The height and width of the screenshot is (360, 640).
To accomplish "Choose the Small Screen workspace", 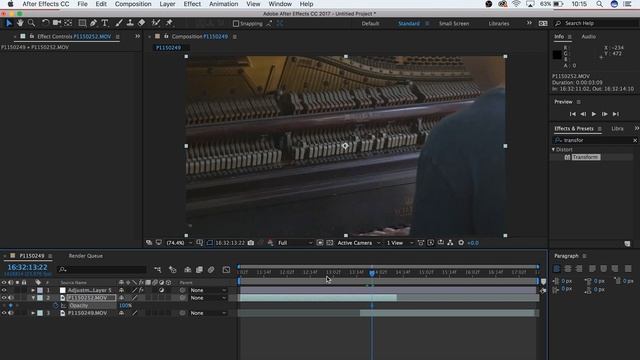I will point(454,24).
